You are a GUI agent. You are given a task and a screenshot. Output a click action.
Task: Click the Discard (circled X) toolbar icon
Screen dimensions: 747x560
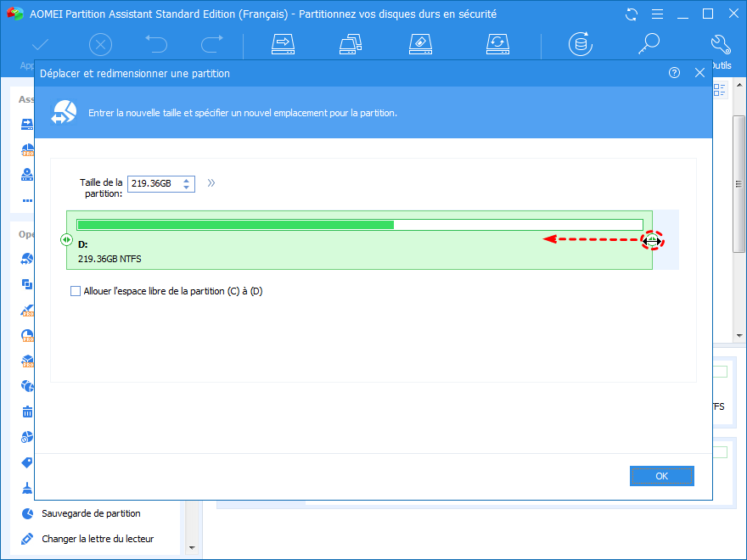tap(100, 44)
